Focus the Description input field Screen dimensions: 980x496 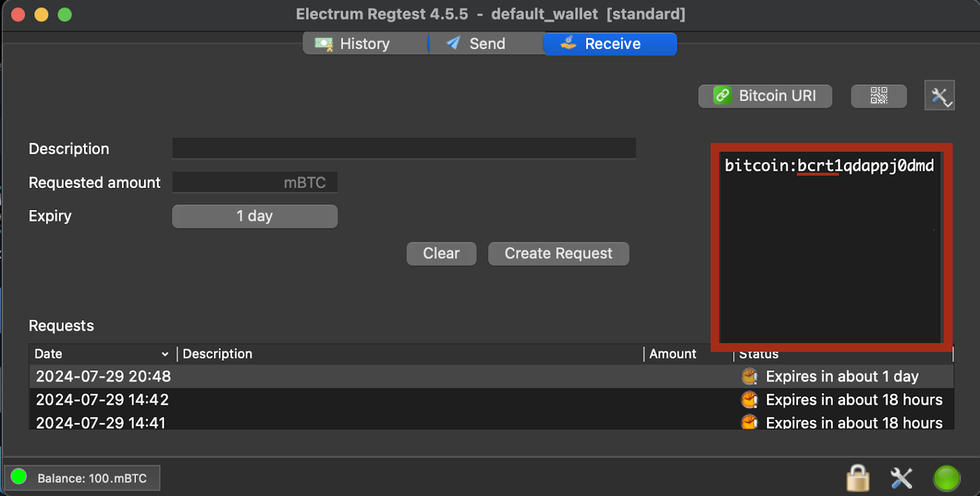[x=404, y=148]
